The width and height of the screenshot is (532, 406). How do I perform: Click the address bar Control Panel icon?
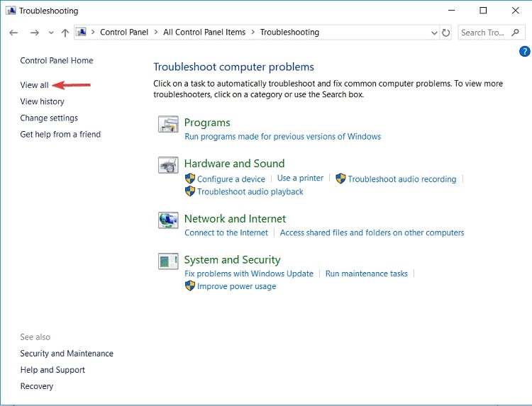pyautogui.click(x=81, y=32)
